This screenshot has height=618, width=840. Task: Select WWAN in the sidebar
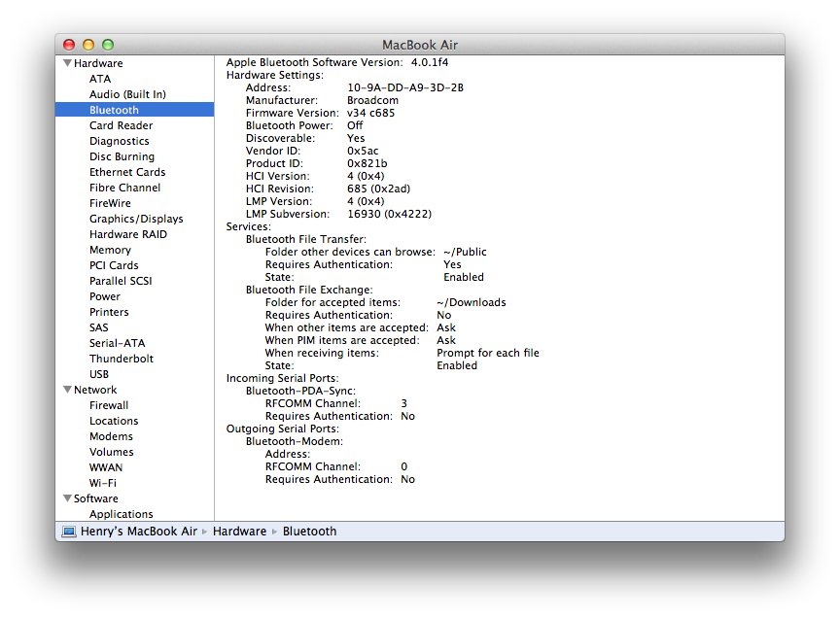point(106,467)
